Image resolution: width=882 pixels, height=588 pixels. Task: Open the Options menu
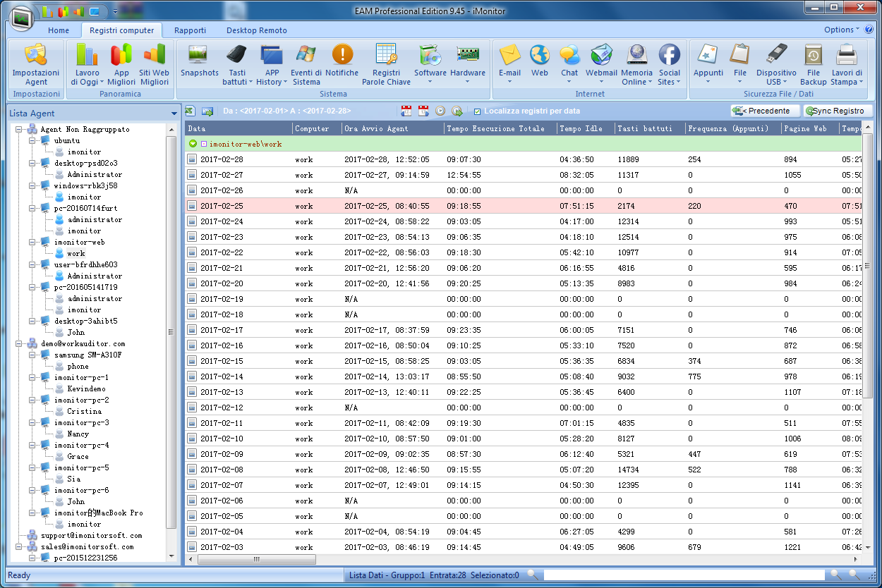click(841, 30)
